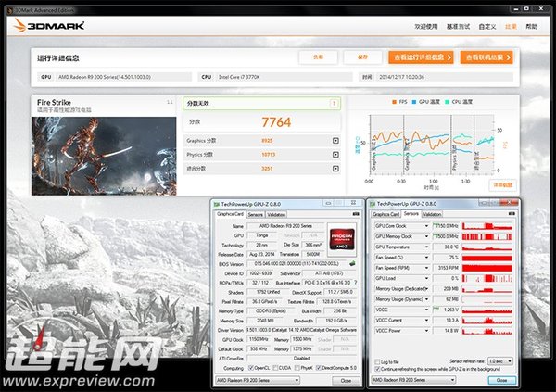The image size is (556, 392).
Task: Click the GPU-Z title bar icon of Graphics Card window
Action: click(x=216, y=204)
